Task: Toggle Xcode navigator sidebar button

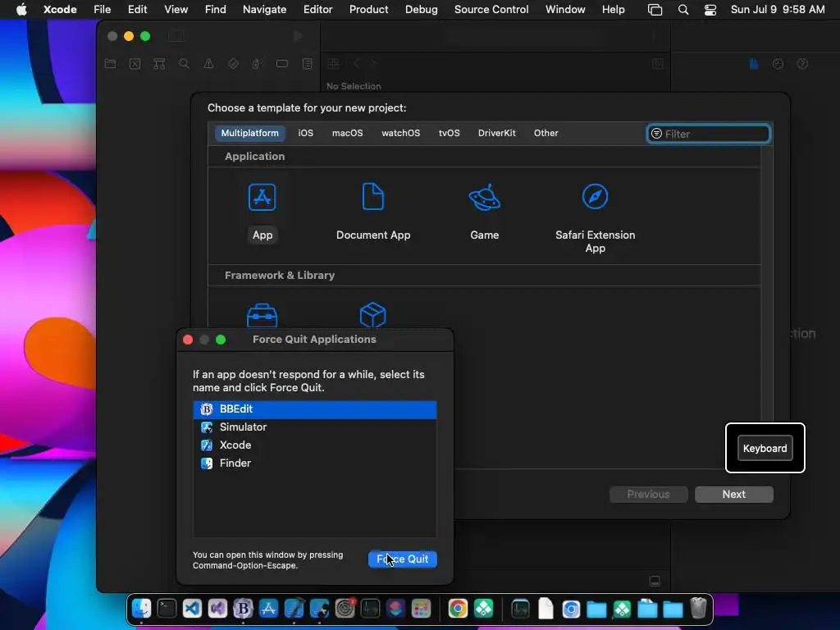Action: [x=176, y=36]
